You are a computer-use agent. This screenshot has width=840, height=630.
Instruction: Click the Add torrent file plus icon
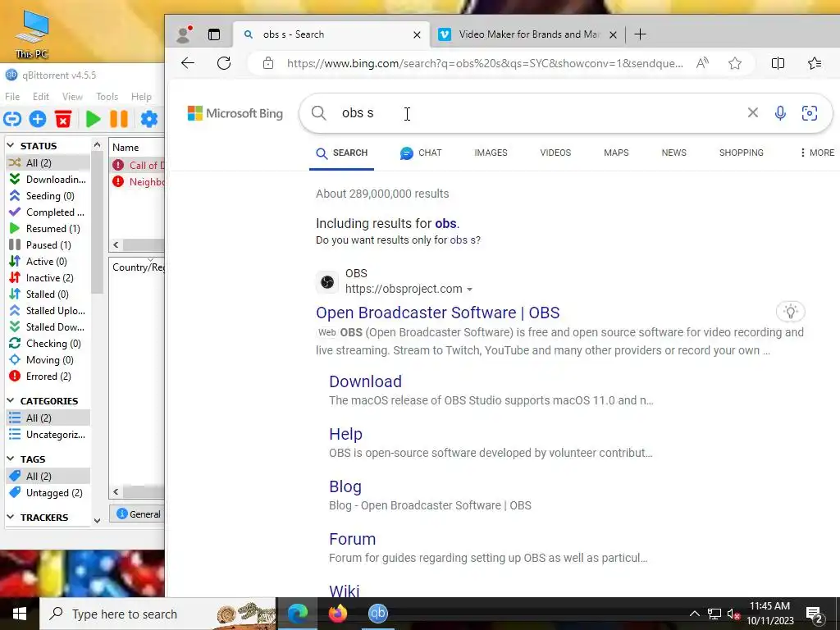(x=38, y=119)
